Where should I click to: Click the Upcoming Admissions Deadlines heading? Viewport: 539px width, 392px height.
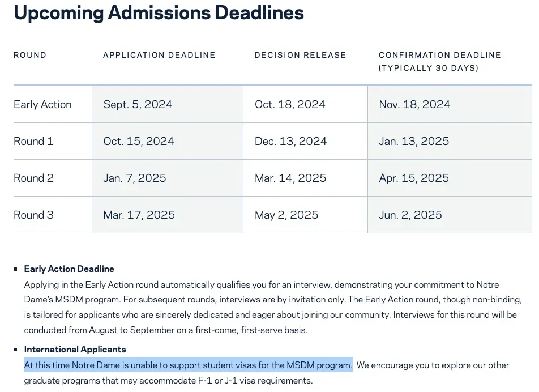(x=159, y=12)
